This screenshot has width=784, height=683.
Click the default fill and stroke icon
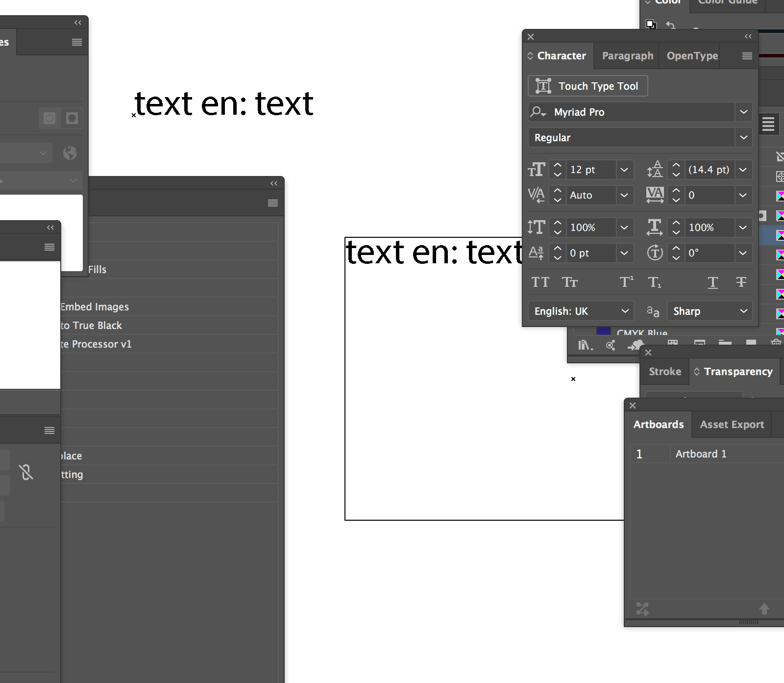[651, 24]
